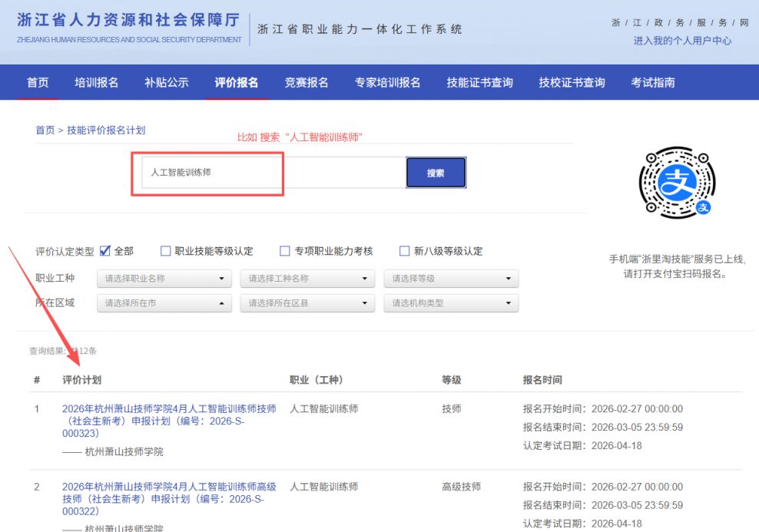Click 报名开始时间 text in row 2
The width and height of the screenshot is (759, 532).
[x=602, y=487]
